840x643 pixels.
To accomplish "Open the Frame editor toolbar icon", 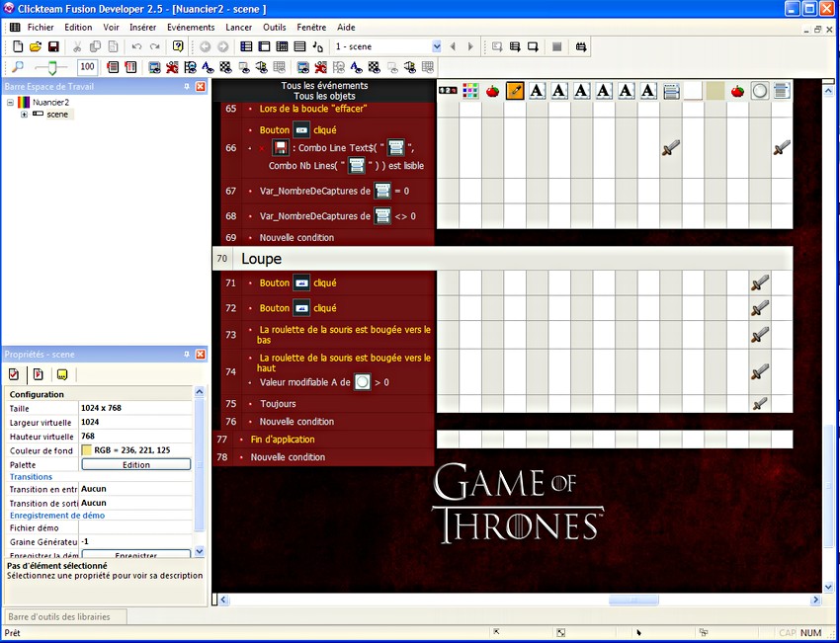I will [x=264, y=46].
